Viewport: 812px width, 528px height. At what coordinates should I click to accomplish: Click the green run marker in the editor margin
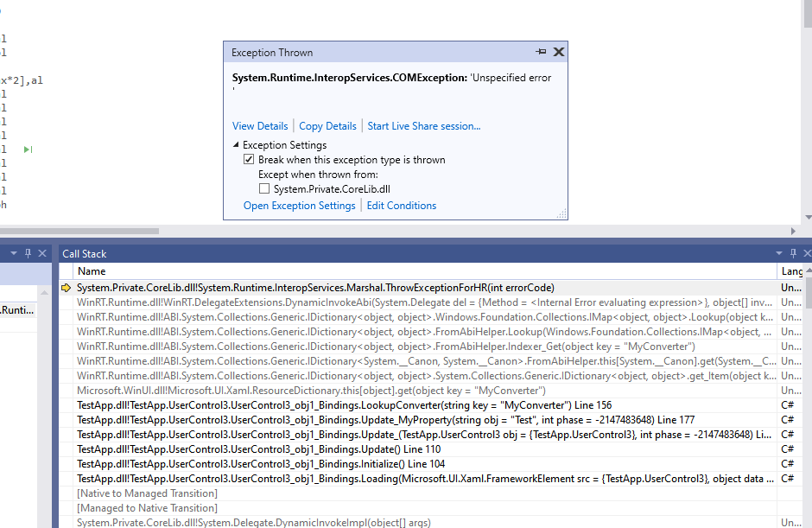29,149
